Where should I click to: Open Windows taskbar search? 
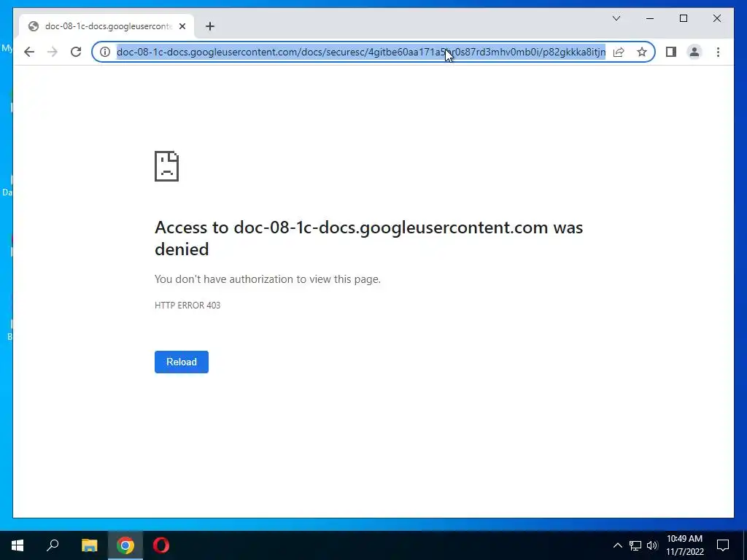pos(53,545)
